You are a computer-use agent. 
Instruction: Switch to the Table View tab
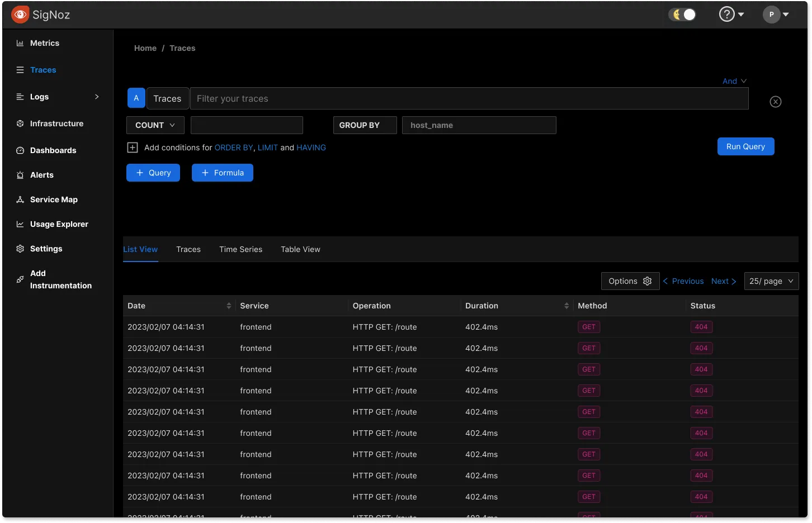pos(300,249)
